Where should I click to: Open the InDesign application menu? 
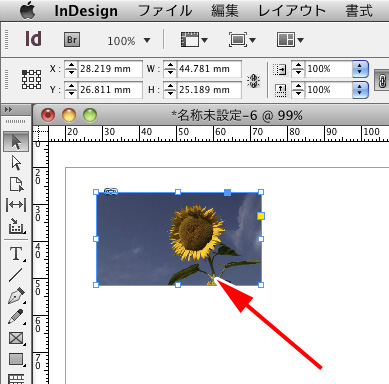86,11
